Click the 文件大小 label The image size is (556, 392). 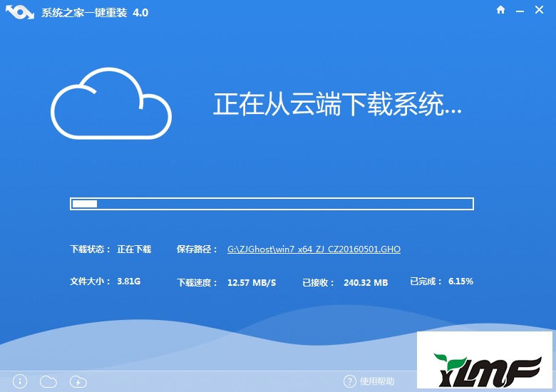[90, 282]
